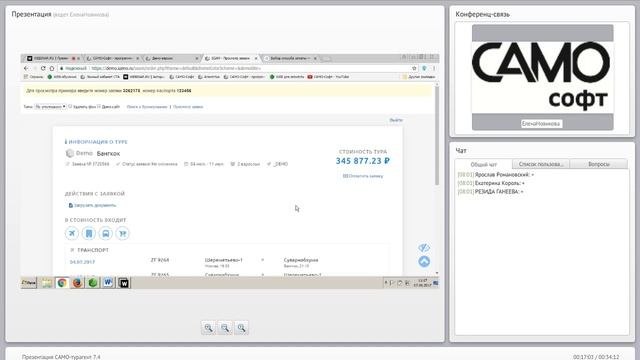Open Chrome from the shared taskbar
The width and height of the screenshot is (640, 360).
coord(62,282)
